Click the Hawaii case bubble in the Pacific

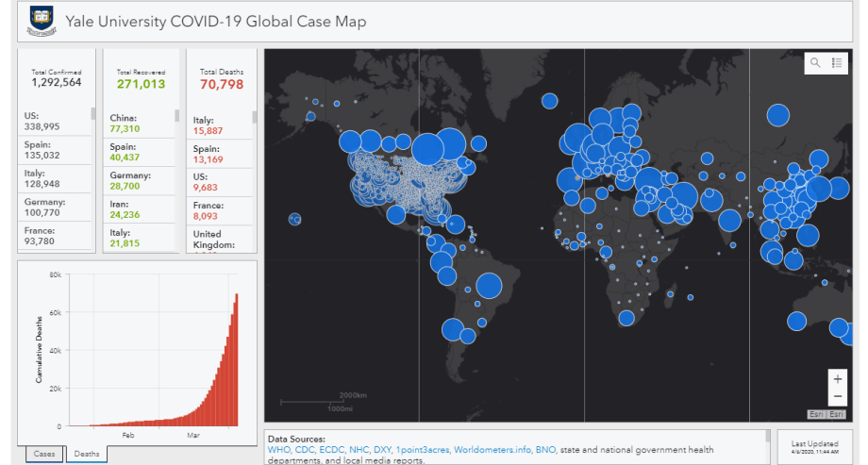(x=294, y=219)
